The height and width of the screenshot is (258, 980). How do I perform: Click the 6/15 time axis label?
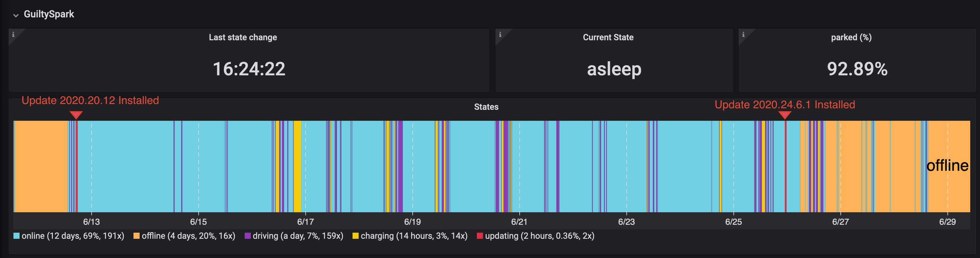tap(198, 221)
